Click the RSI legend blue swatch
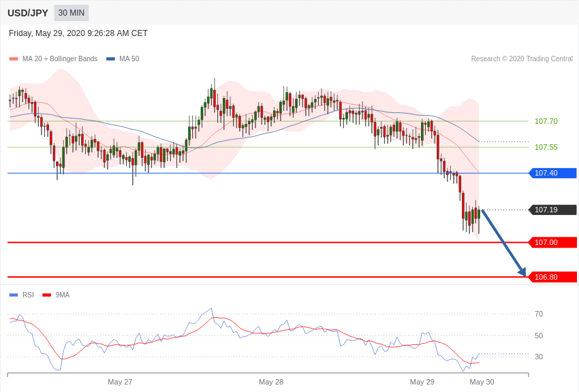 (x=14, y=295)
